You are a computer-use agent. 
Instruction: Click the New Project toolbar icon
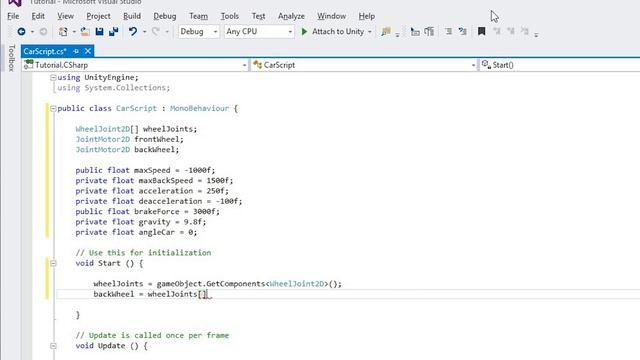(x=63, y=31)
